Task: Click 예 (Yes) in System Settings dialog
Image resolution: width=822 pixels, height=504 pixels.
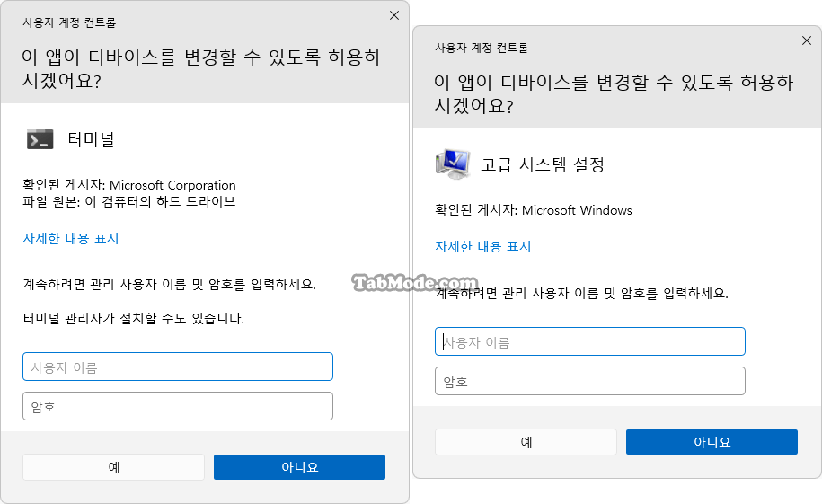Action: [526, 442]
